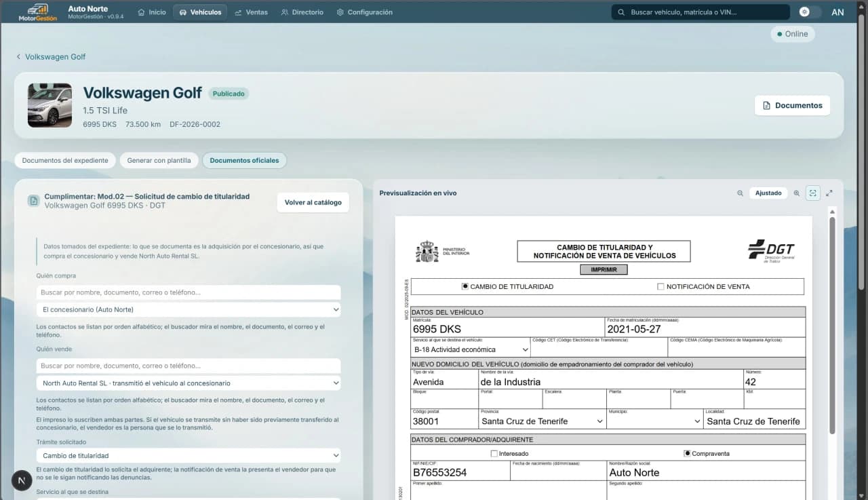
Task: Select the Compraventa option
Action: 688,453
